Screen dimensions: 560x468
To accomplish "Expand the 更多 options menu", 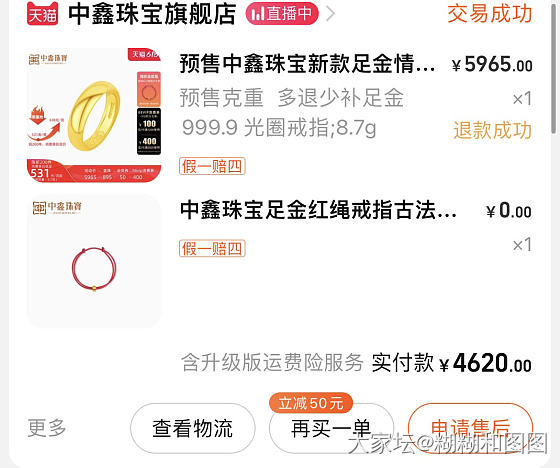I will (x=47, y=428).
